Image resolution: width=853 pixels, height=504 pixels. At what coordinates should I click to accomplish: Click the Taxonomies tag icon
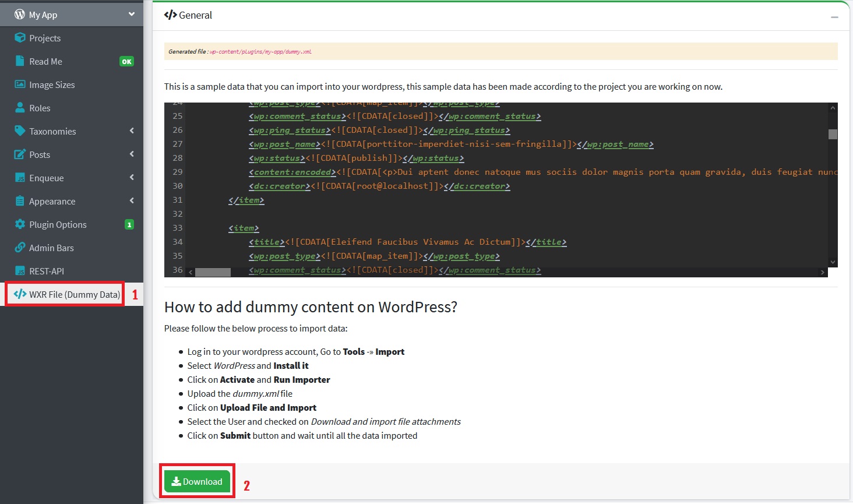pyautogui.click(x=20, y=131)
